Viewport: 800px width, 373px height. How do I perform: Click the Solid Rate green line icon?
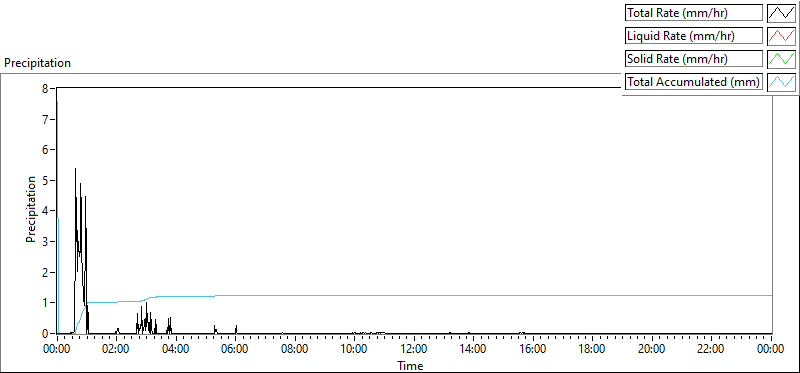coord(781,59)
